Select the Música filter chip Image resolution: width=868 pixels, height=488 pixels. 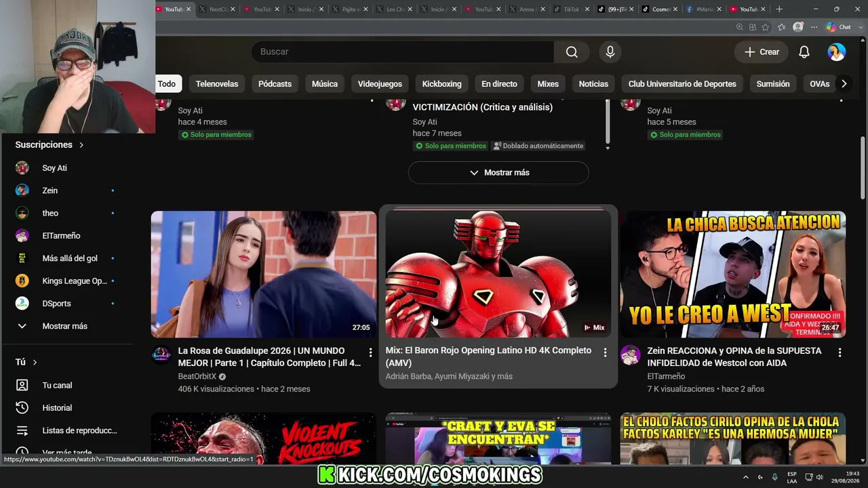tap(325, 84)
